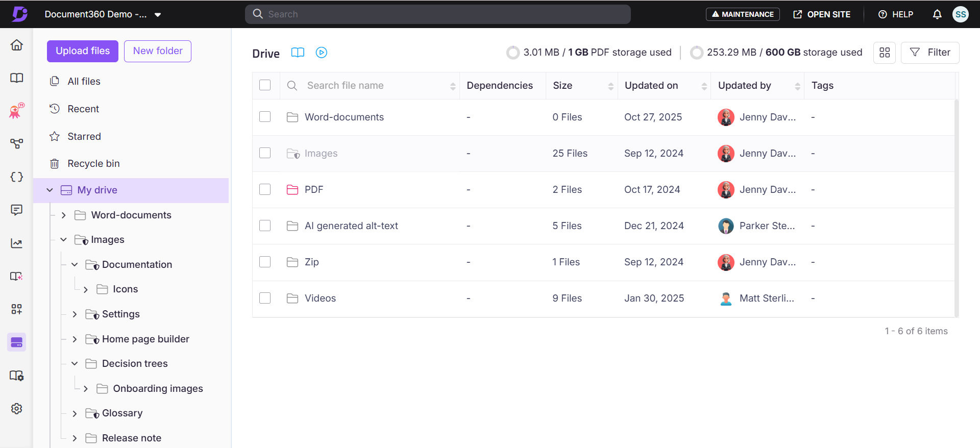The height and width of the screenshot is (448, 980).
Task: Click the search magnifier icon in file name header
Action: 292,86
